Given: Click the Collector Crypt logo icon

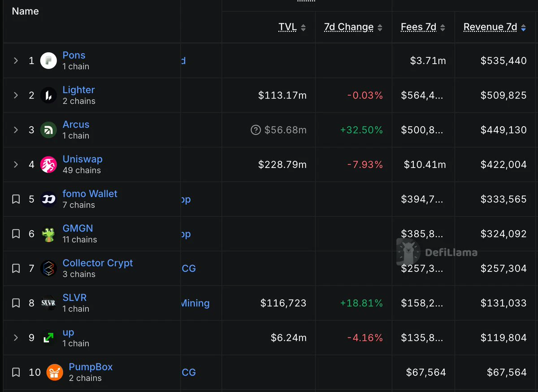Looking at the screenshot, I should [x=48, y=268].
